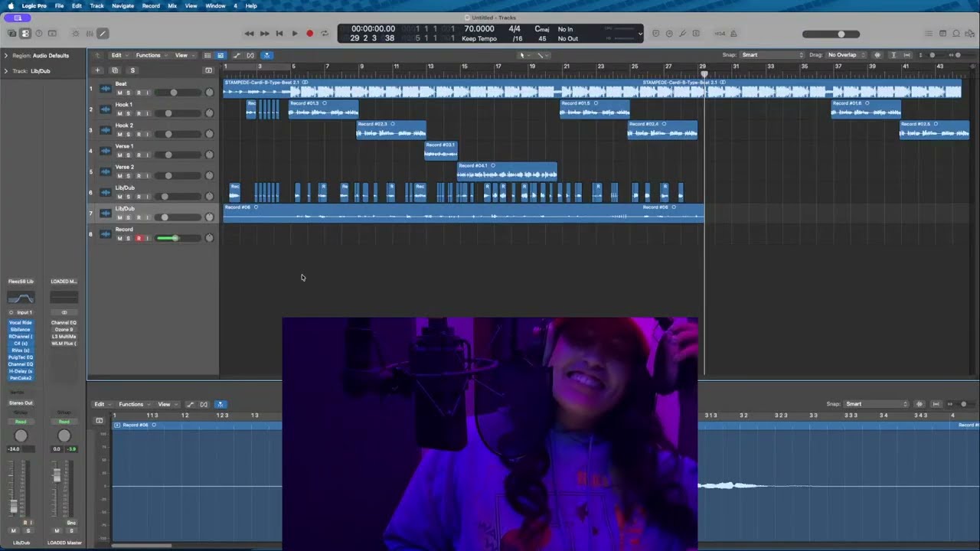Toggle the metronome icon
This screenshot has height=551, width=980.
click(733, 34)
